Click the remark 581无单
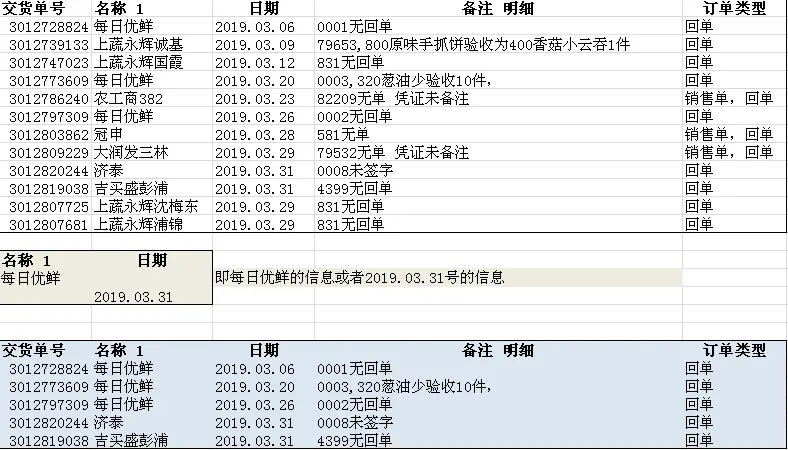Screen dimensions: 788x450 click(x=343, y=135)
